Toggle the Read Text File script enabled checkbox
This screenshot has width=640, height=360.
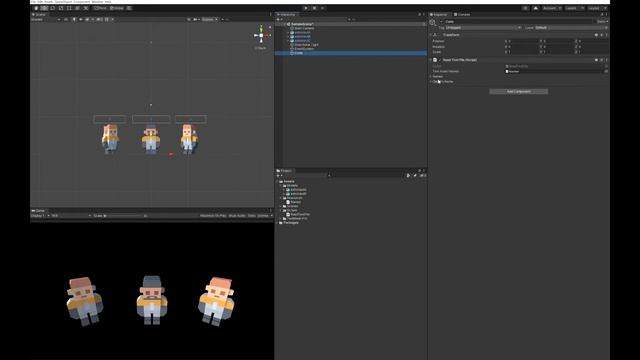pos(440,60)
